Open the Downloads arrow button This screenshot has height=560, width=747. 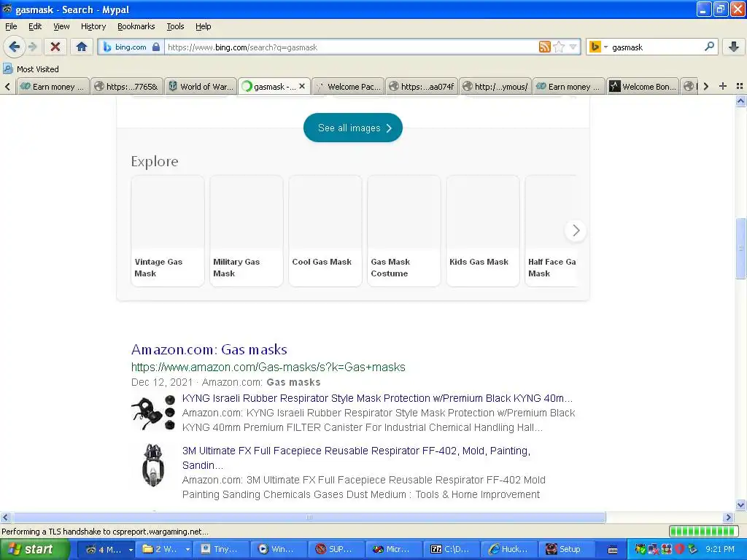click(734, 47)
